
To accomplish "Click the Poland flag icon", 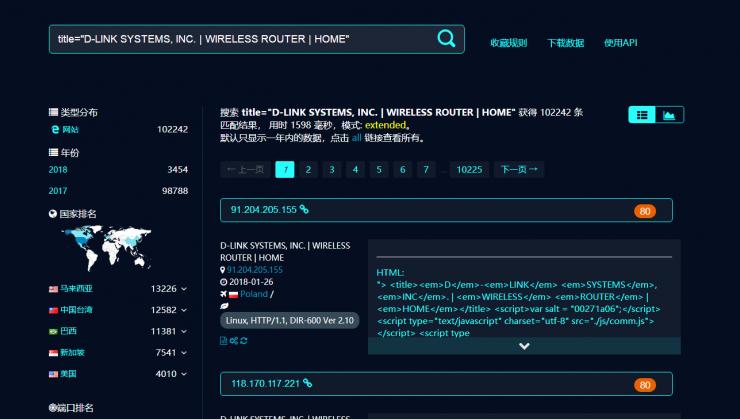I will [x=235, y=294].
